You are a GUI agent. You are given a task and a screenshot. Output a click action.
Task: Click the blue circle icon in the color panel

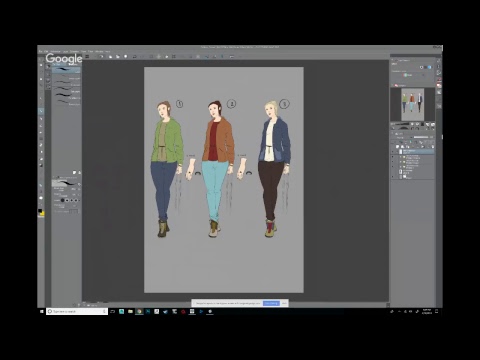pos(429,67)
